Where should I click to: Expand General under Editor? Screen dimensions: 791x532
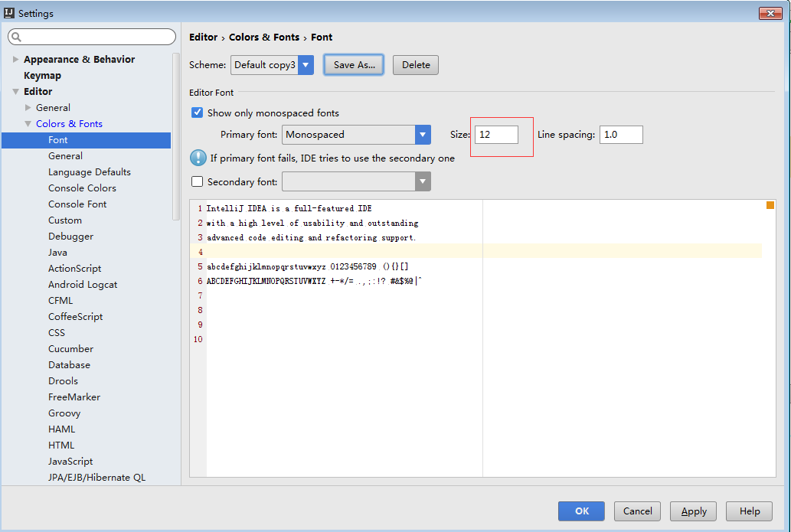[x=28, y=107]
